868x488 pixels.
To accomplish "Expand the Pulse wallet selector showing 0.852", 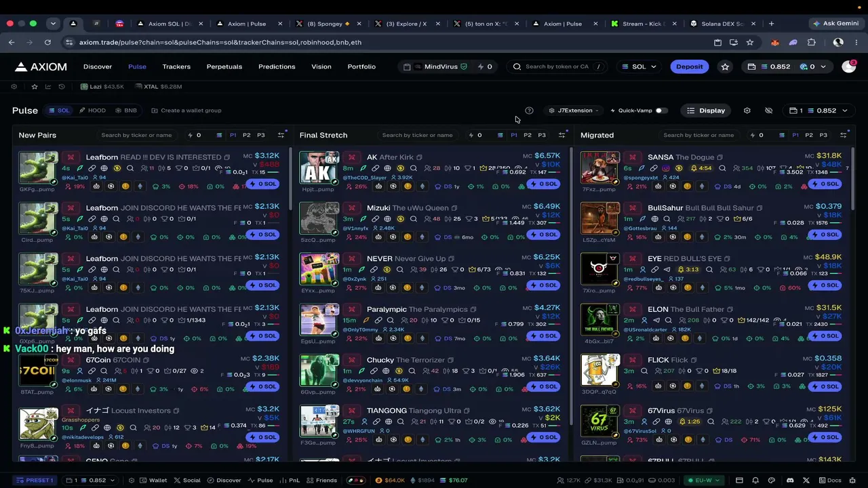I will 818,110.
